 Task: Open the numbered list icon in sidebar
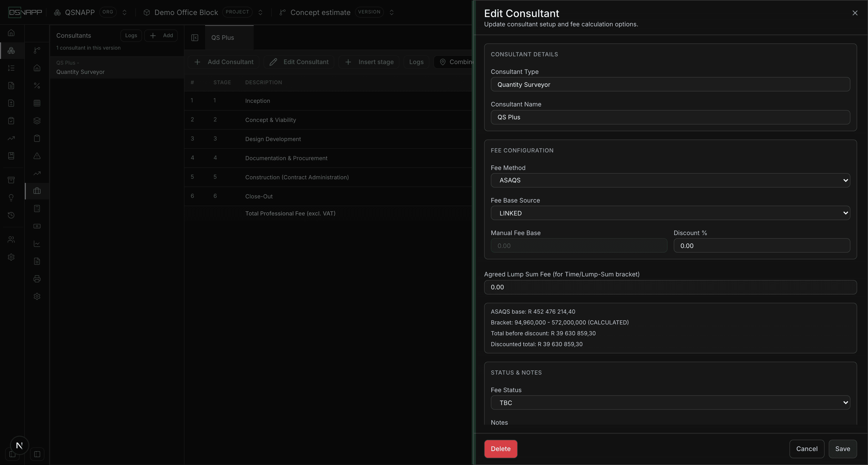coord(11,68)
